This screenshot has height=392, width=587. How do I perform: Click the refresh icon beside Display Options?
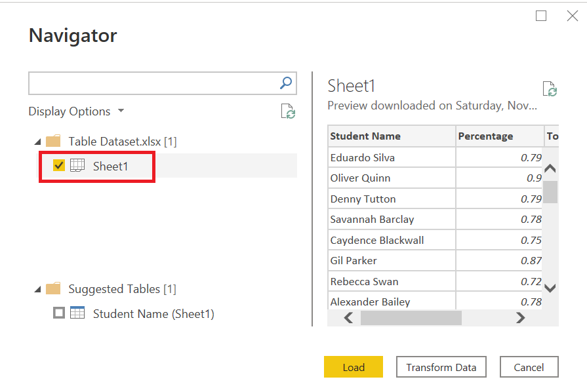click(x=288, y=111)
